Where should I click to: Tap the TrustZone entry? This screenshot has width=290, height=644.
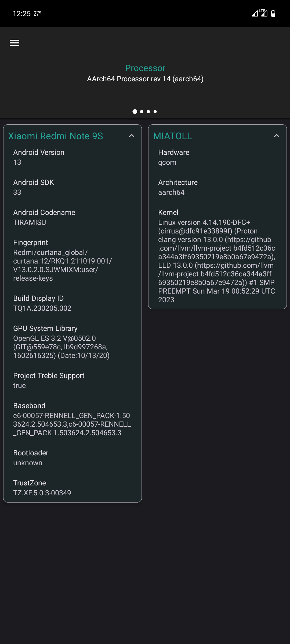tap(42, 488)
